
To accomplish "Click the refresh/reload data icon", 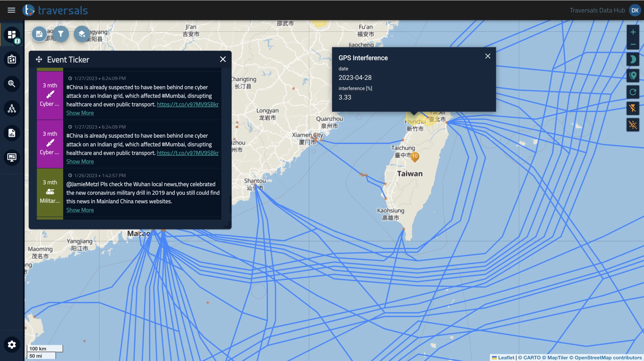I will [x=633, y=92].
